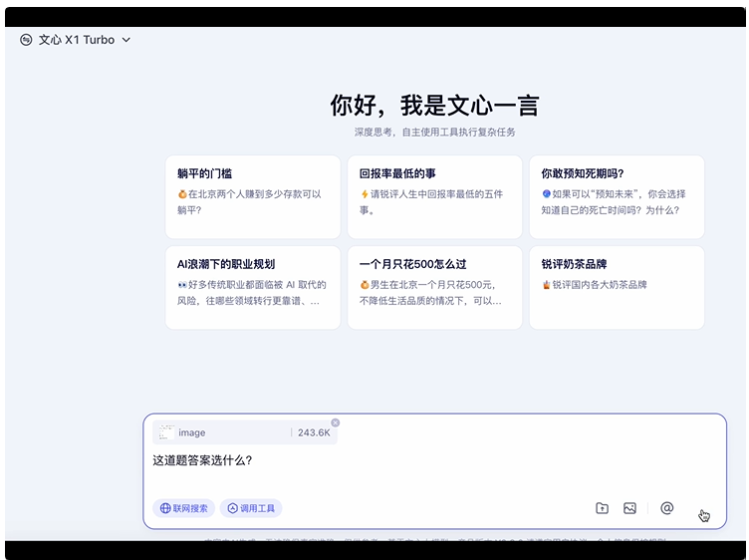The height and width of the screenshot is (560, 749).
Task: Open the 一个月只花500怎么过 suggestion card
Action: (x=434, y=287)
